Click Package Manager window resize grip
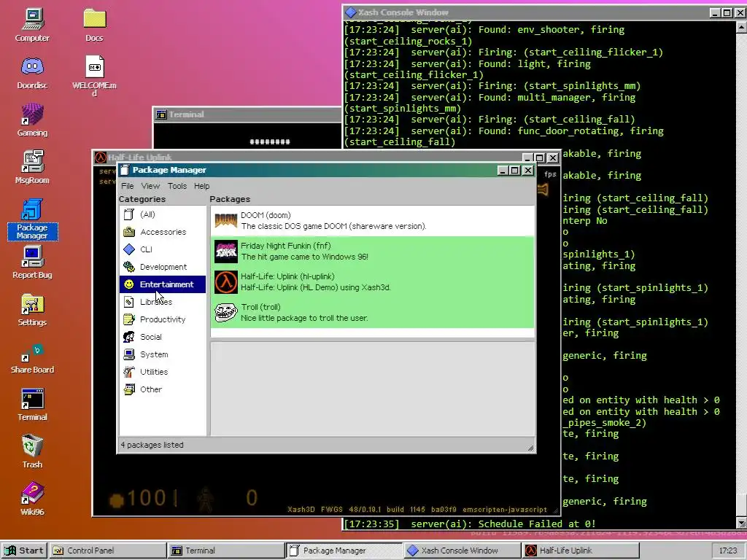Viewport: 747px width, 560px height. tap(530, 448)
